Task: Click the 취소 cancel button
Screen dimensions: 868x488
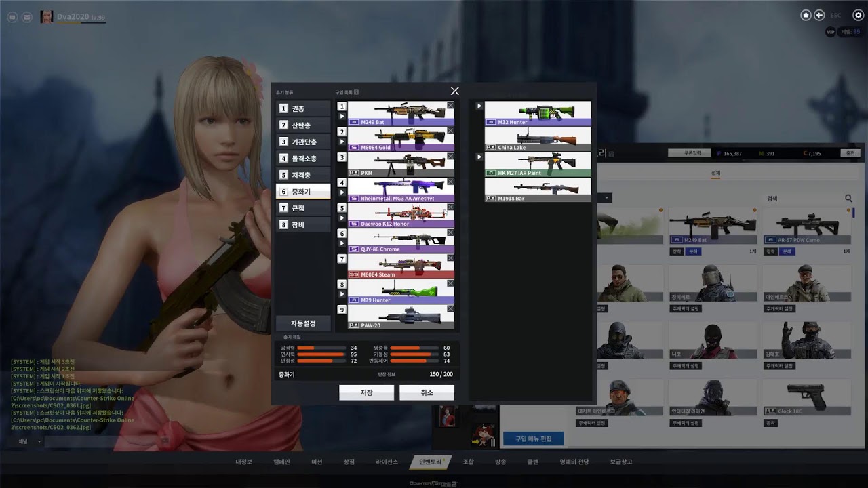Action: (427, 392)
